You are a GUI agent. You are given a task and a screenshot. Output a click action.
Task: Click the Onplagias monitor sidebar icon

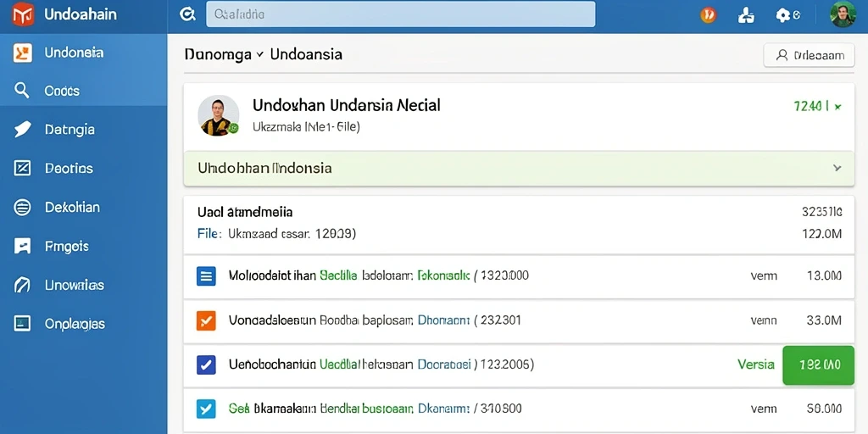22,323
